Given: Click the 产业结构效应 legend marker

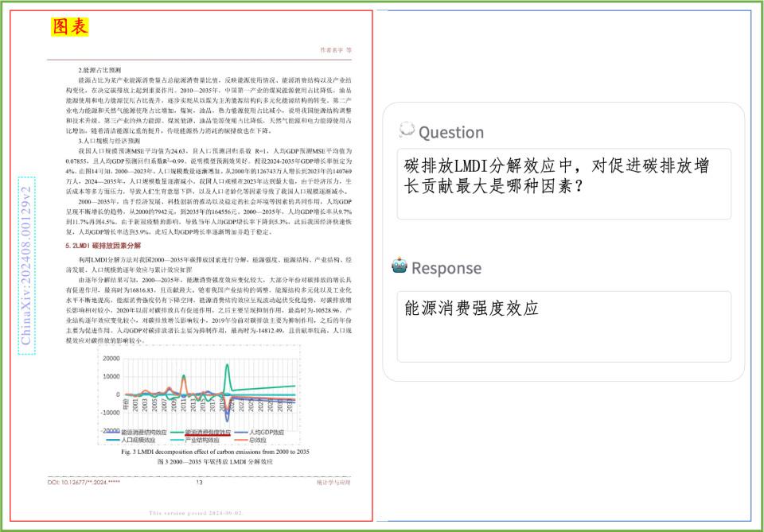Looking at the screenshot, I should [x=177, y=438].
